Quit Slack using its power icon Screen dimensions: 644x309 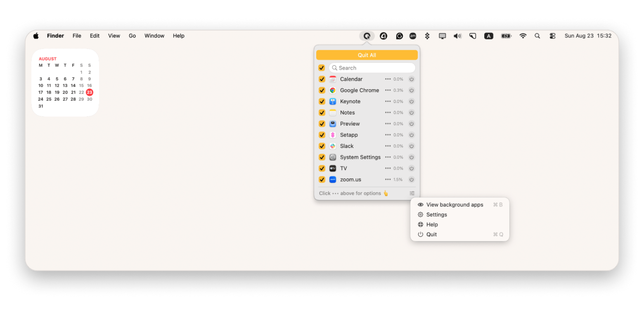click(x=411, y=146)
